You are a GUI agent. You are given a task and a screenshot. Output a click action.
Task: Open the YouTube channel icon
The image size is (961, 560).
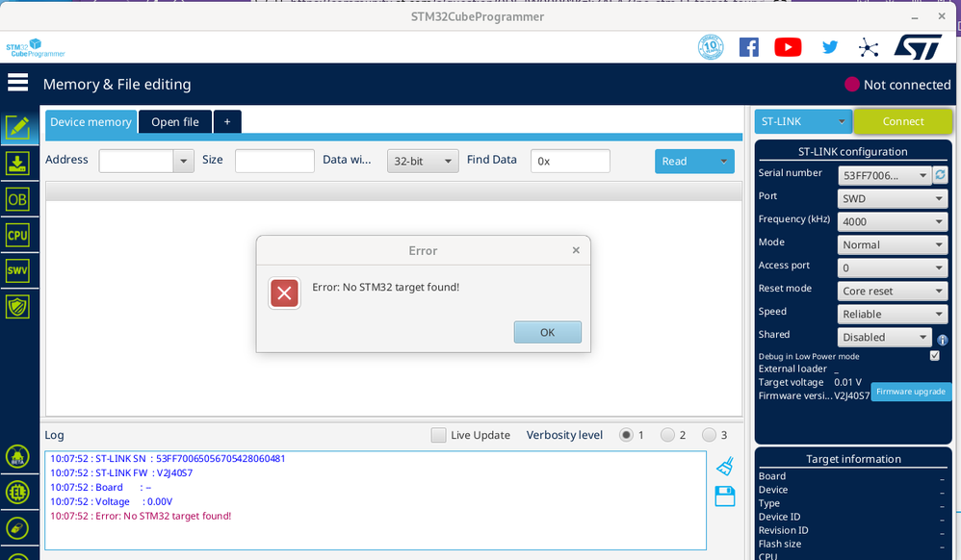(788, 47)
